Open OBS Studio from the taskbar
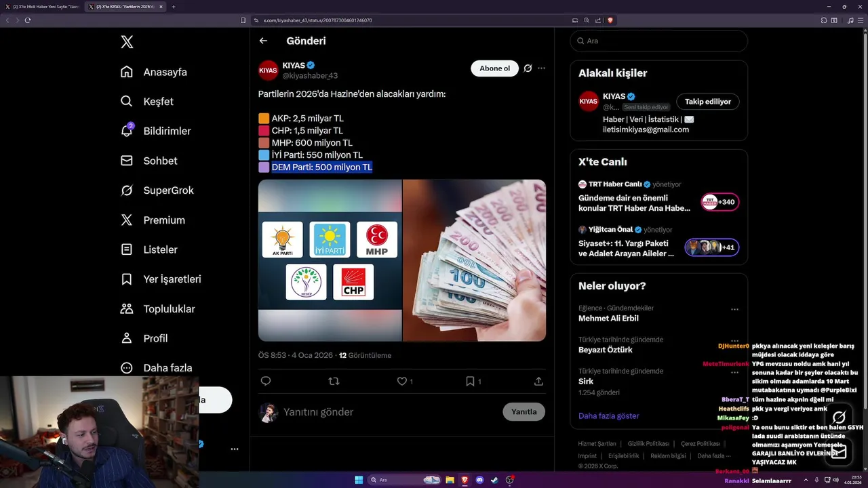Screen dimensions: 868x488 (x=509, y=480)
